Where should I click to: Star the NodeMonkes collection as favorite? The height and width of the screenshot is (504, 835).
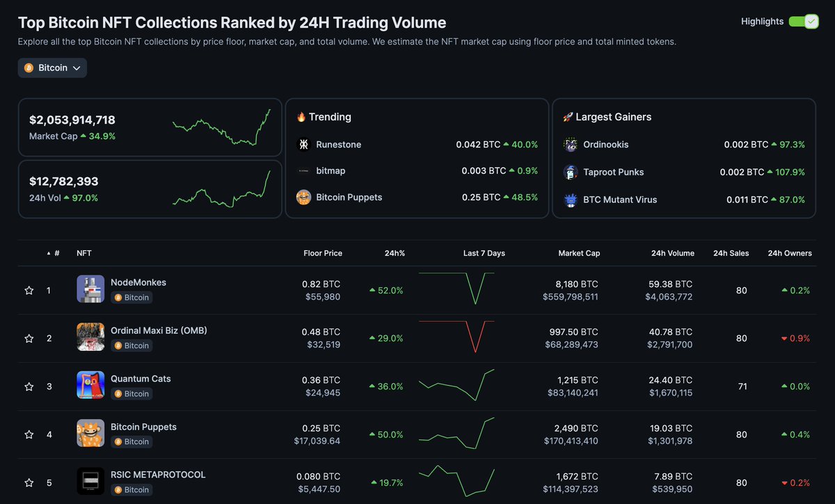click(x=29, y=290)
